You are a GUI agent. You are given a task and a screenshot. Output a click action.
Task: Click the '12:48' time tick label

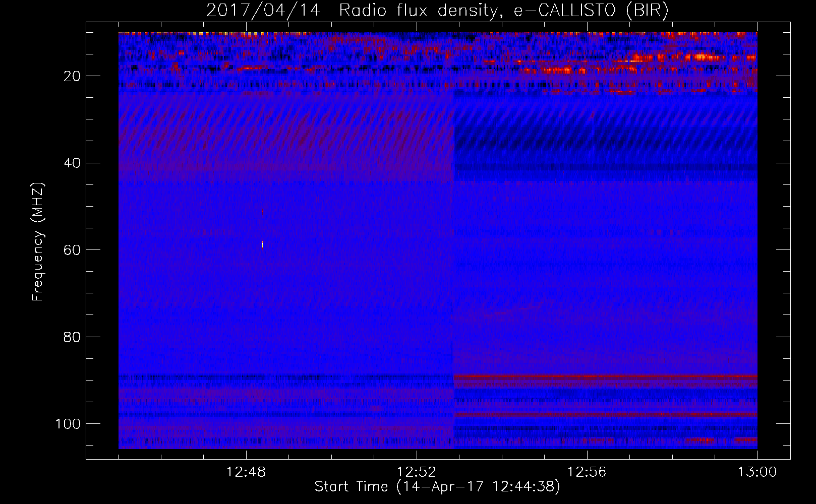(x=246, y=472)
